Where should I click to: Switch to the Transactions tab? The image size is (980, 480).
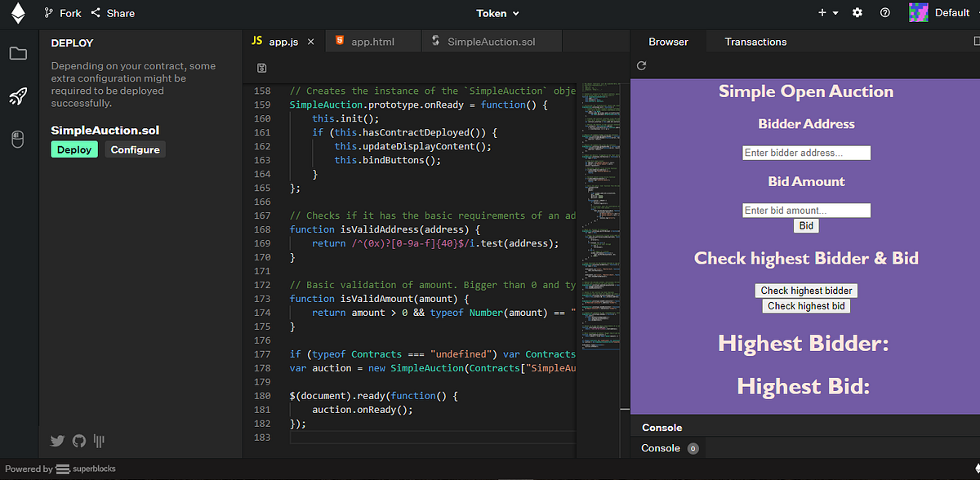coord(755,41)
